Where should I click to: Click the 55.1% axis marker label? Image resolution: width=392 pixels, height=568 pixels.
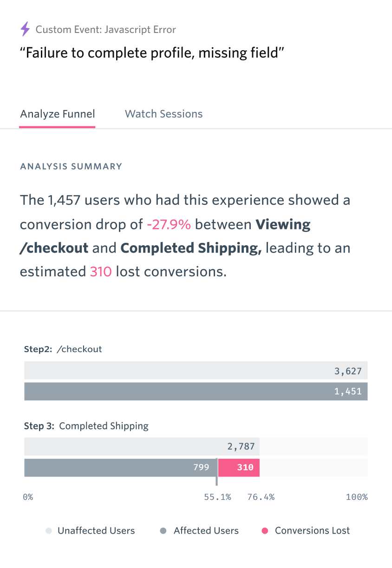[x=217, y=497]
